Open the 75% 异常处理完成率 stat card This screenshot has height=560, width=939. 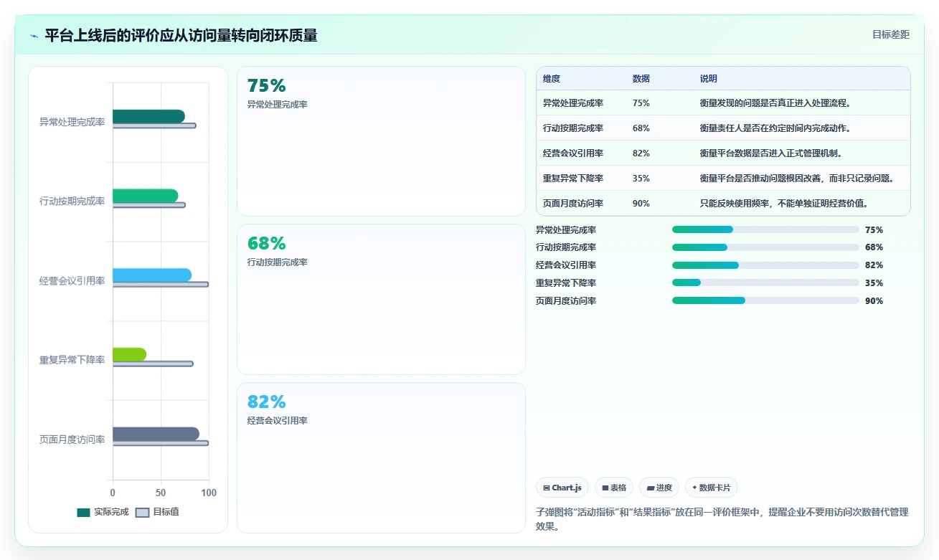coord(381,141)
